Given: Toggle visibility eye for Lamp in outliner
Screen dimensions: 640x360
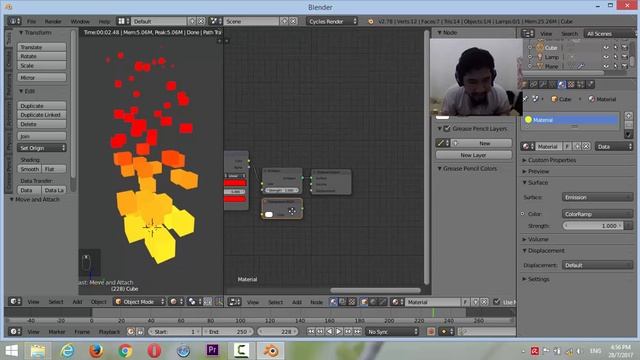Looking at the screenshot, I should (606, 57).
